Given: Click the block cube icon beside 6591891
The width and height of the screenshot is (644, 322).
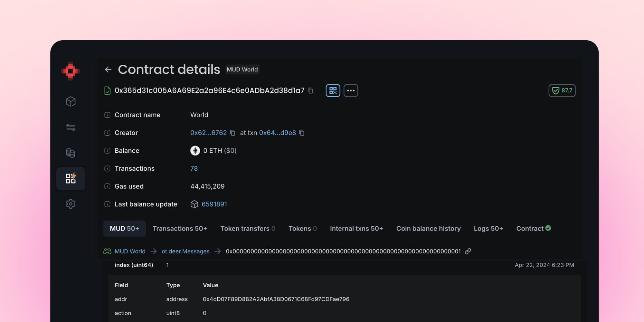Looking at the screenshot, I should click(194, 204).
